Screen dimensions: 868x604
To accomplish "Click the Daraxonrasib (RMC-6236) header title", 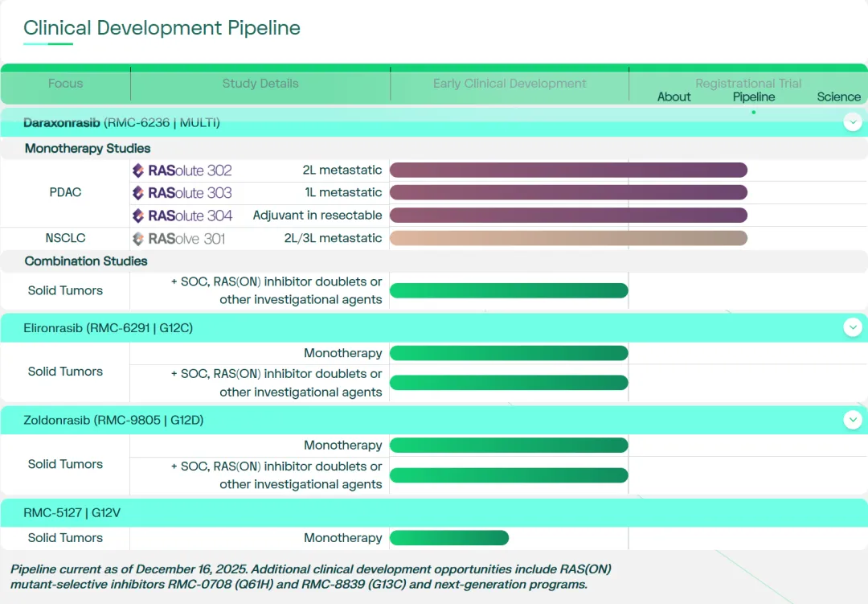I will tap(121, 123).
